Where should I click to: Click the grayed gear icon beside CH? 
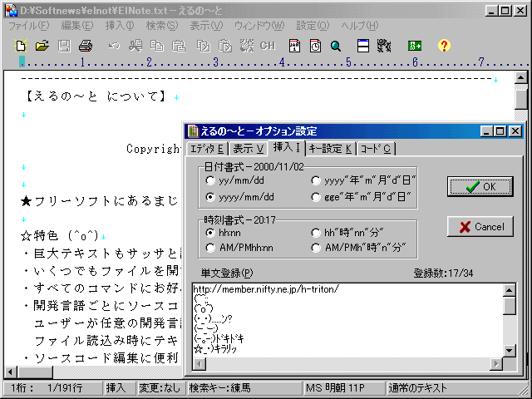(x=247, y=46)
